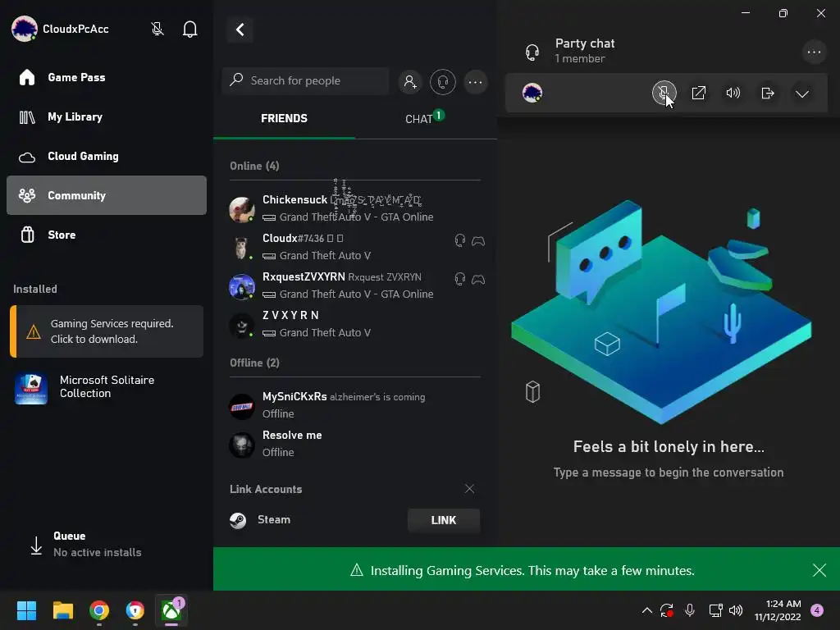Toggle the muted microphone icon beside CloudxPcAcc
The image size is (840, 630).
(157, 29)
